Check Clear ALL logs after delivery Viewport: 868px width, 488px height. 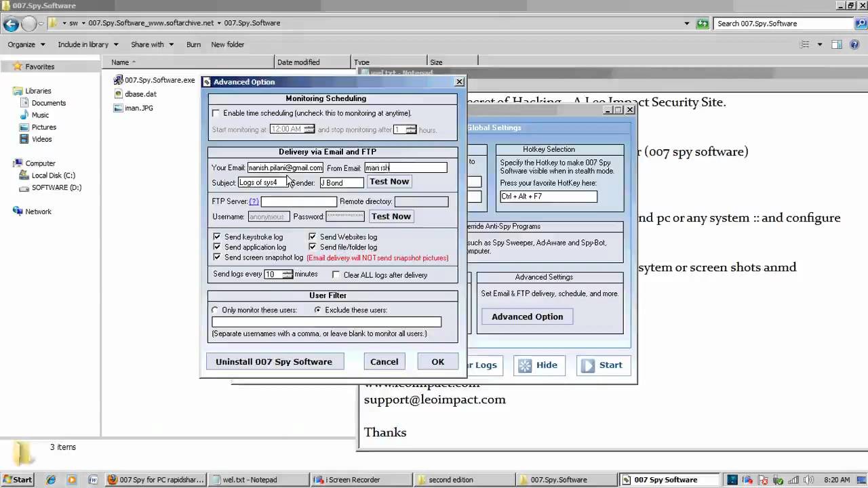pyautogui.click(x=336, y=275)
